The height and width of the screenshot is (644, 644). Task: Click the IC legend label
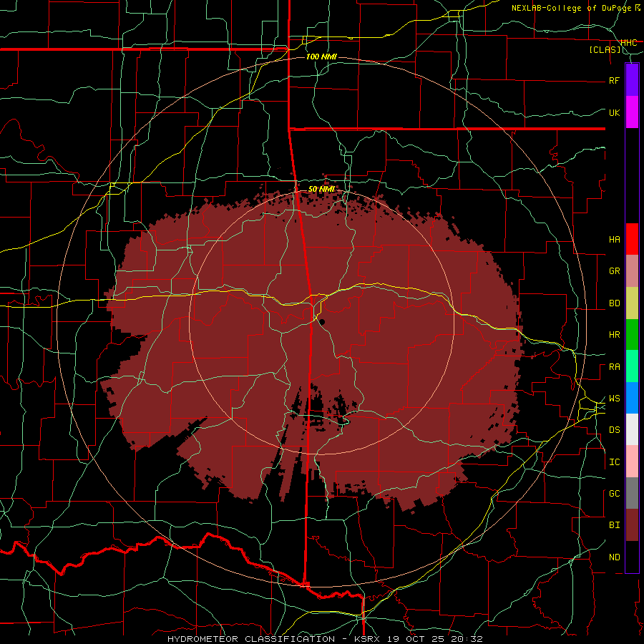pos(614,462)
